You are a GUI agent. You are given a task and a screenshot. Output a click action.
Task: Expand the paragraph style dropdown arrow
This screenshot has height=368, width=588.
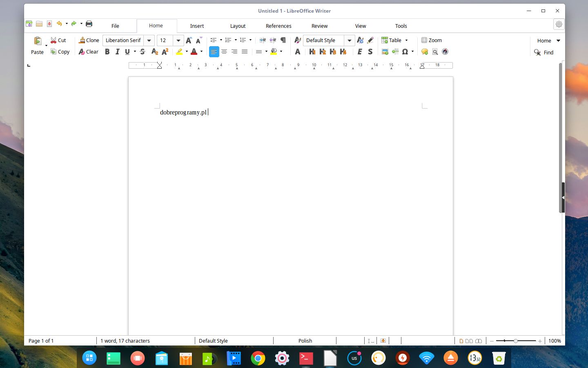[350, 40]
